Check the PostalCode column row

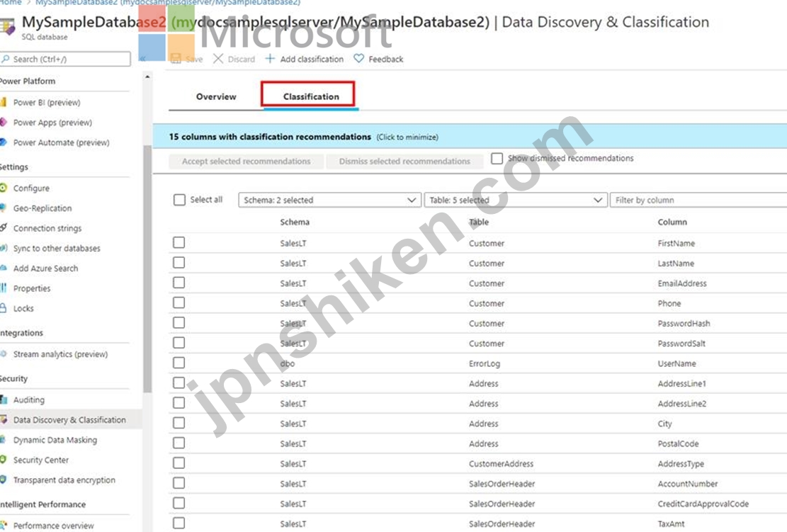coord(179,443)
